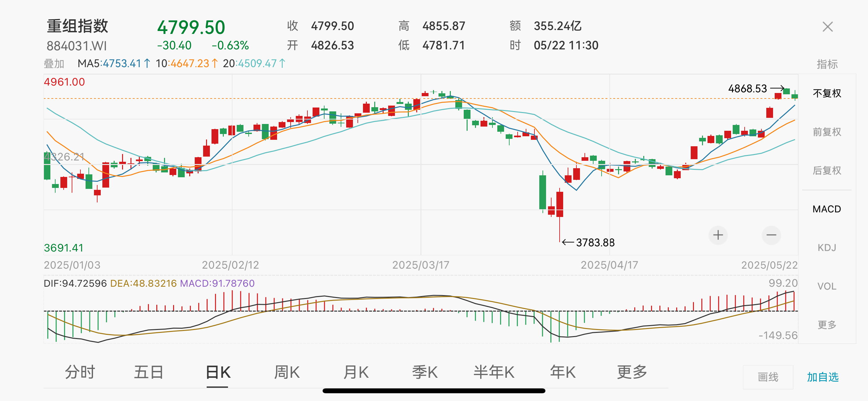Switch indicator to KDJ
The width and height of the screenshot is (868, 401).
[827, 248]
